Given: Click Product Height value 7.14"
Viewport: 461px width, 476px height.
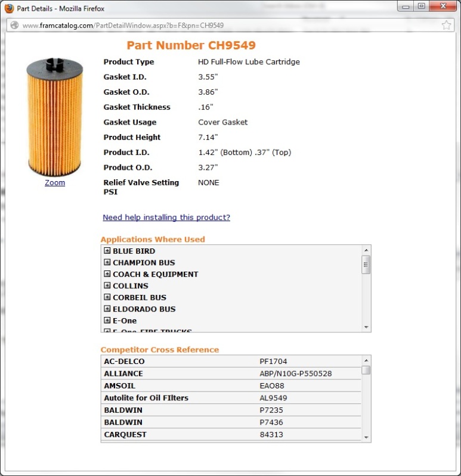Looking at the screenshot, I should 208,137.
